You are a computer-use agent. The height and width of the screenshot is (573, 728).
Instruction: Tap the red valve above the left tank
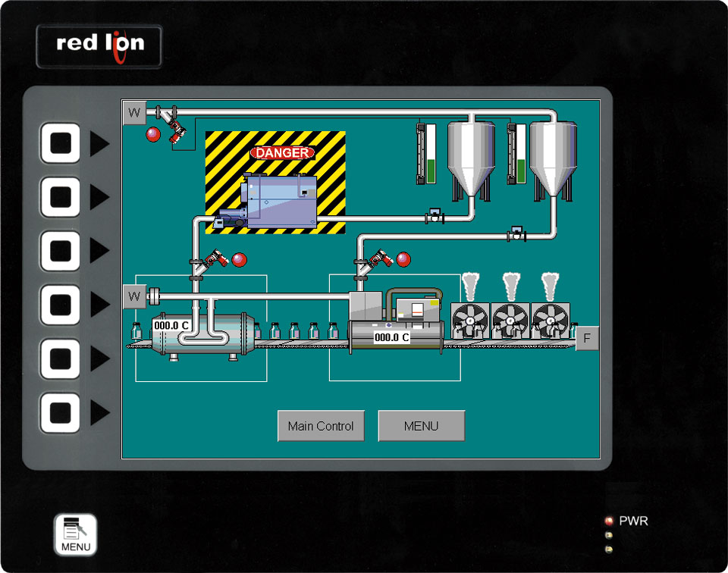click(216, 258)
